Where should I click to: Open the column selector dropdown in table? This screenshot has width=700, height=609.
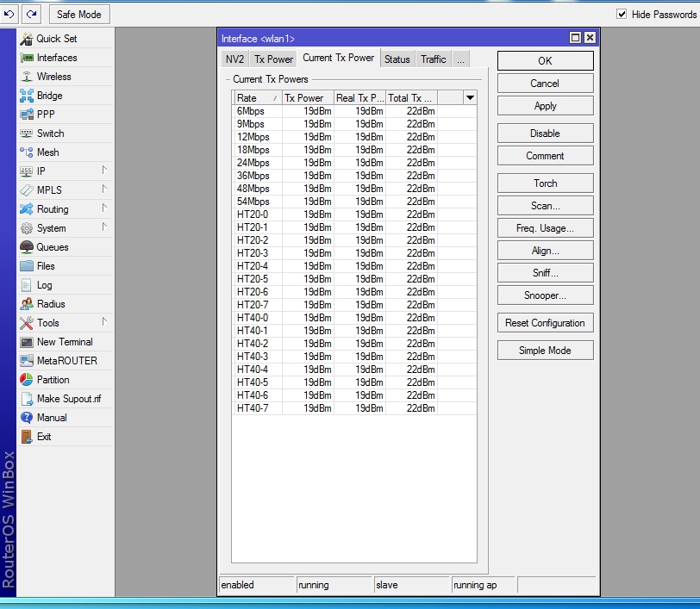(470, 98)
